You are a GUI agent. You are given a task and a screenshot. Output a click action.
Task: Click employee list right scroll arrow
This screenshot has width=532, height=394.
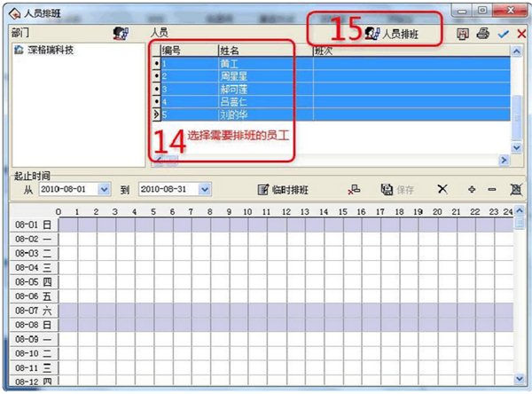click(x=504, y=160)
